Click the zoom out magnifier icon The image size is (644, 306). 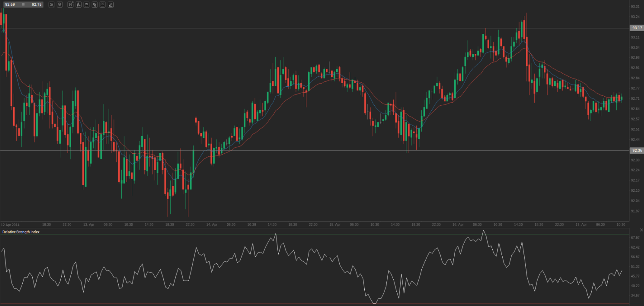click(x=52, y=5)
